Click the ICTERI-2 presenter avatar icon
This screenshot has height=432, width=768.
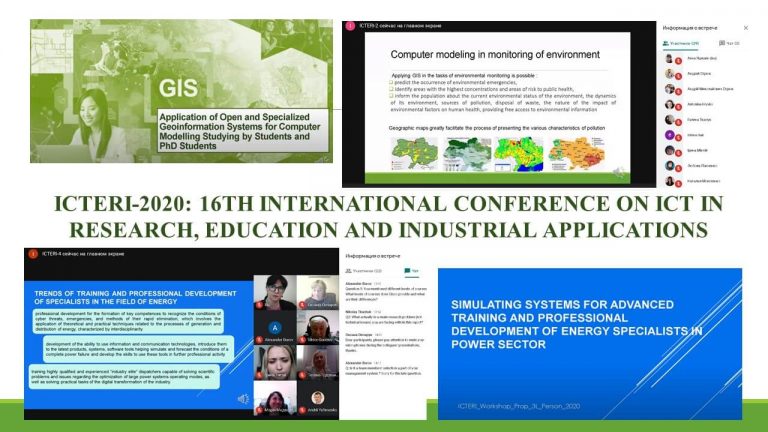click(x=350, y=26)
